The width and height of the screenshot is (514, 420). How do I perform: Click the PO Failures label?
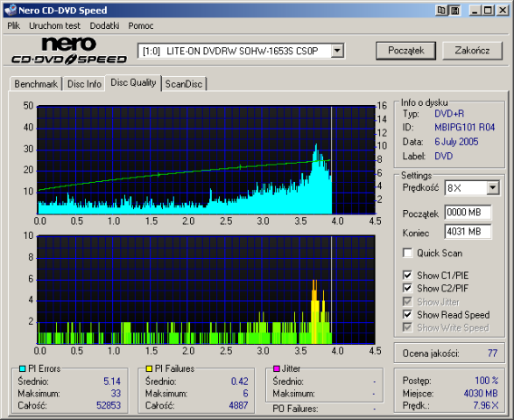(295, 409)
